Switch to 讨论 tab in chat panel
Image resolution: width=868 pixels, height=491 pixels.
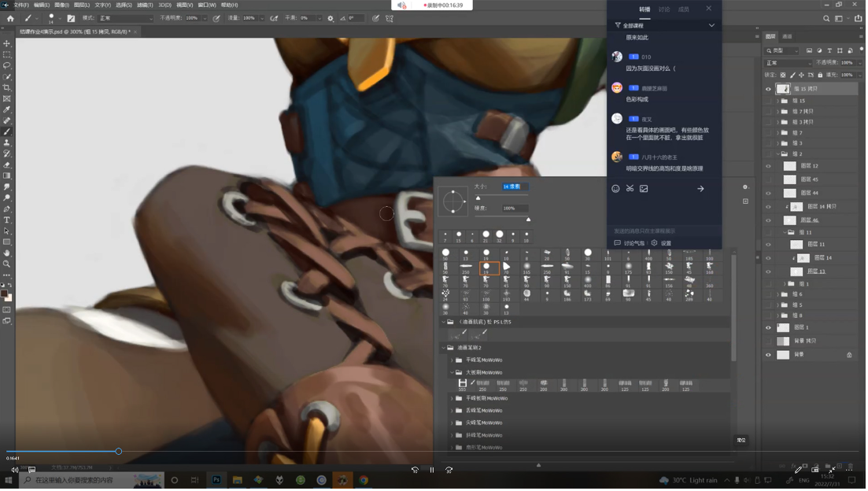tap(663, 9)
